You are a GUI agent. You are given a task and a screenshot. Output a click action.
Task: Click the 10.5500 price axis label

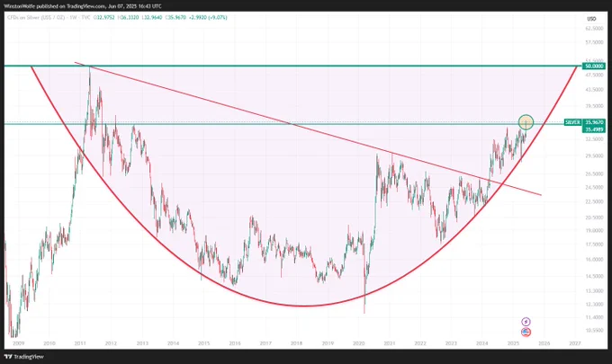[594, 331]
